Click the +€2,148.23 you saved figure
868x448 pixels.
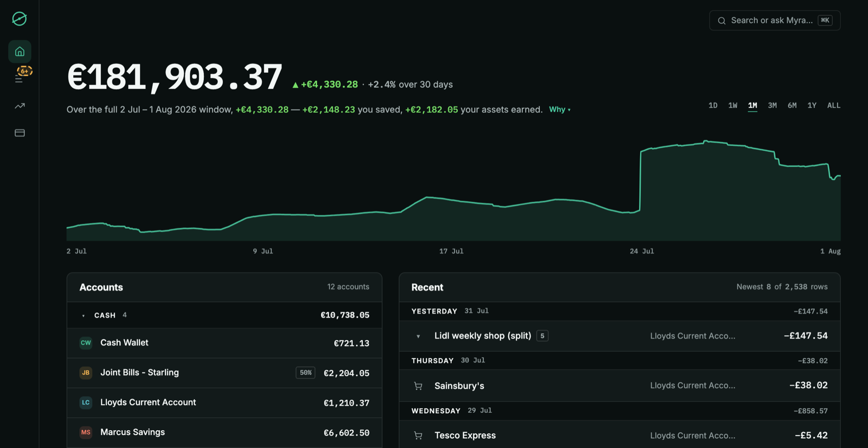[328, 110]
